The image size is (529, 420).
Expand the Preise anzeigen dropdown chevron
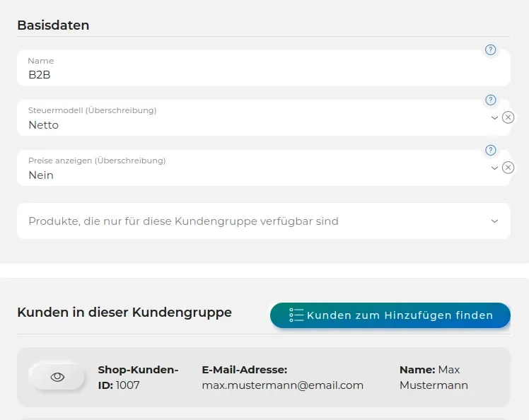[x=494, y=168]
